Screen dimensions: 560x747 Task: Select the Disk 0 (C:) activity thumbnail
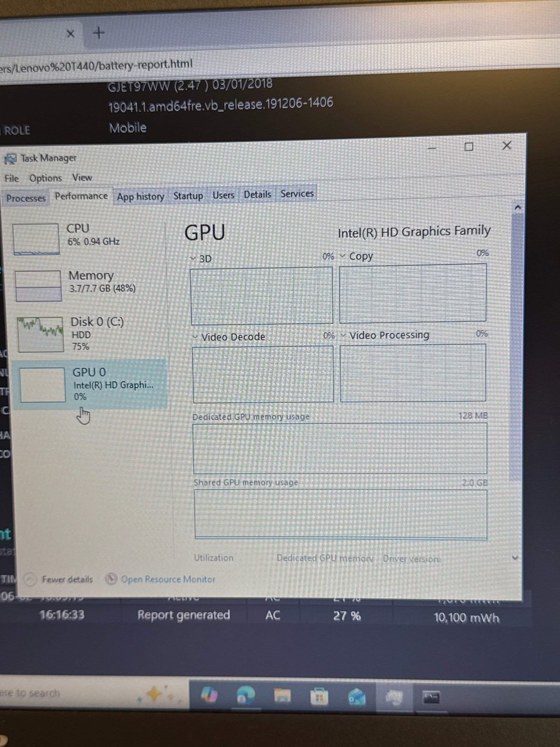pos(41,334)
